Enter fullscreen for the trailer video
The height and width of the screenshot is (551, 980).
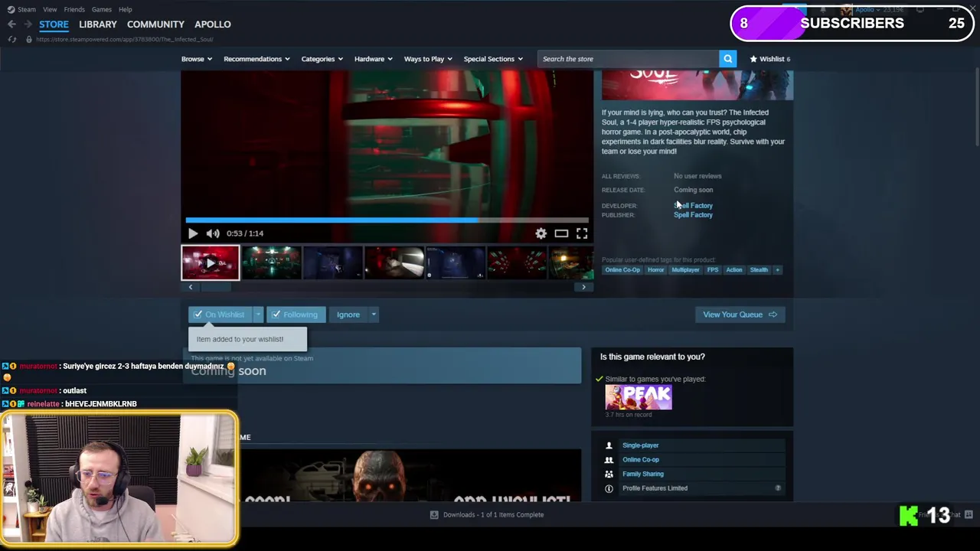[x=582, y=233]
